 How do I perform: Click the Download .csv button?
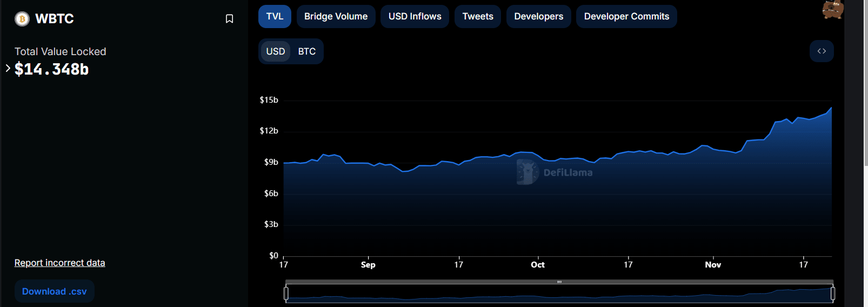point(55,291)
